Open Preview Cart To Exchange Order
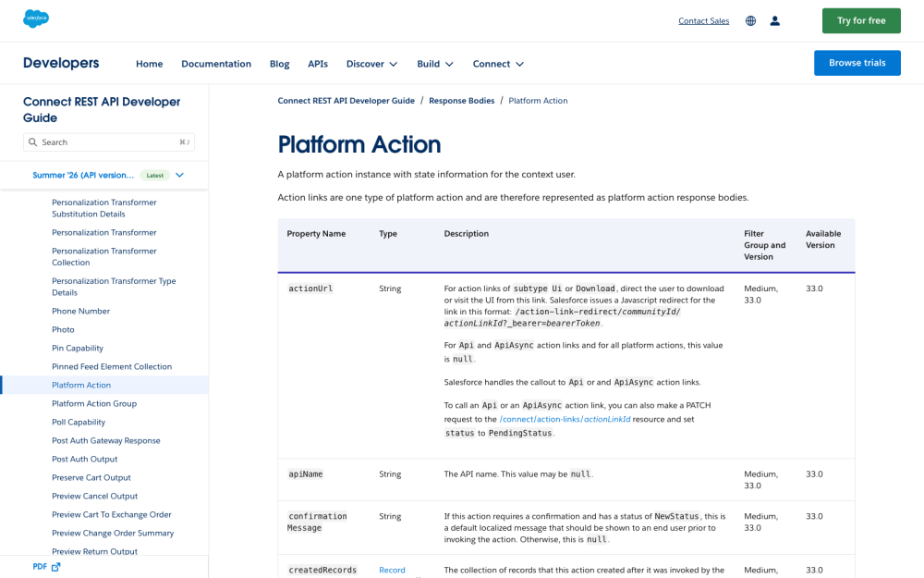This screenshot has height=578, width=924. pos(112,515)
